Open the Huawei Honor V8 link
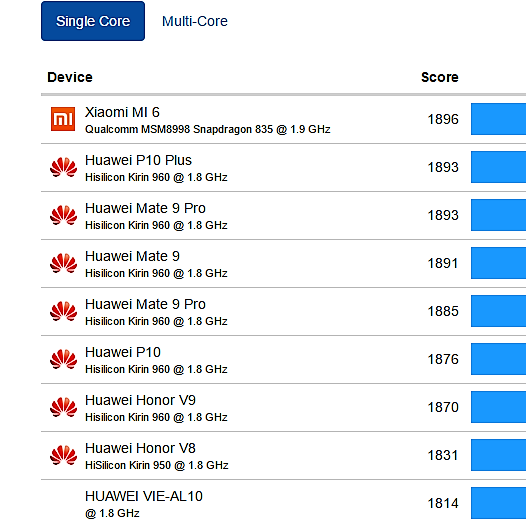Viewport: 526px width, 527px height. 140,448
